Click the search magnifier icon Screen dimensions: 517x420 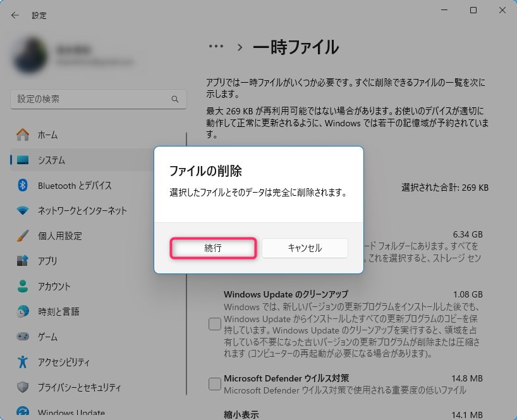coord(175,99)
